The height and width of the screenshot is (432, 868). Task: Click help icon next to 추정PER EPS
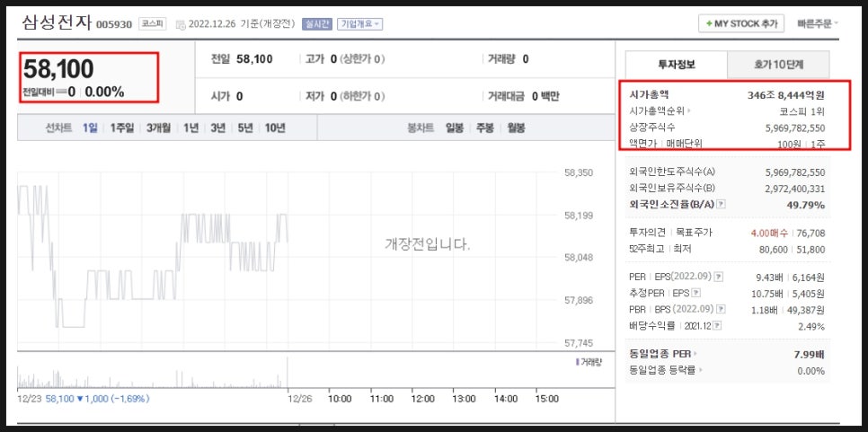point(696,293)
